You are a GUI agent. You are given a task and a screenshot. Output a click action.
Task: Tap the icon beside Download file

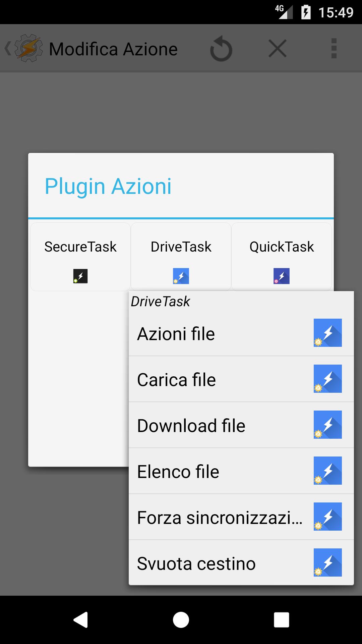(x=328, y=425)
